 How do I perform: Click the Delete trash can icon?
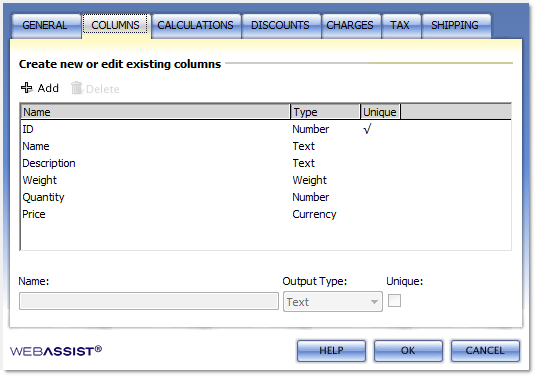[x=76, y=88]
